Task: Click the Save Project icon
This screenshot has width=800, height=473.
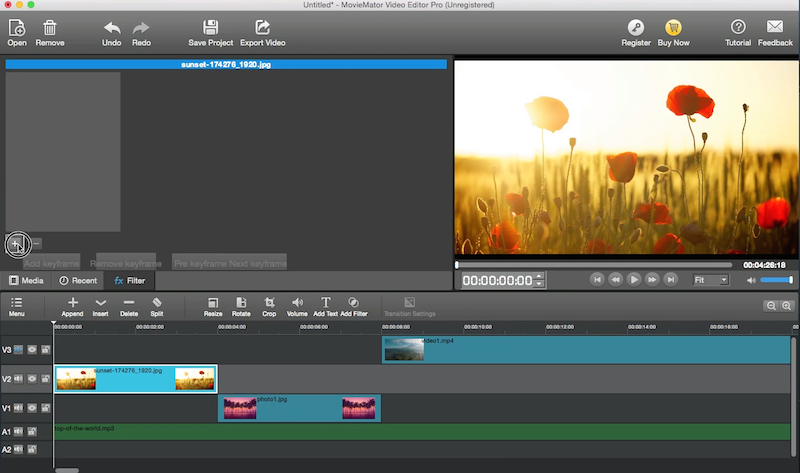Action: click(x=210, y=28)
